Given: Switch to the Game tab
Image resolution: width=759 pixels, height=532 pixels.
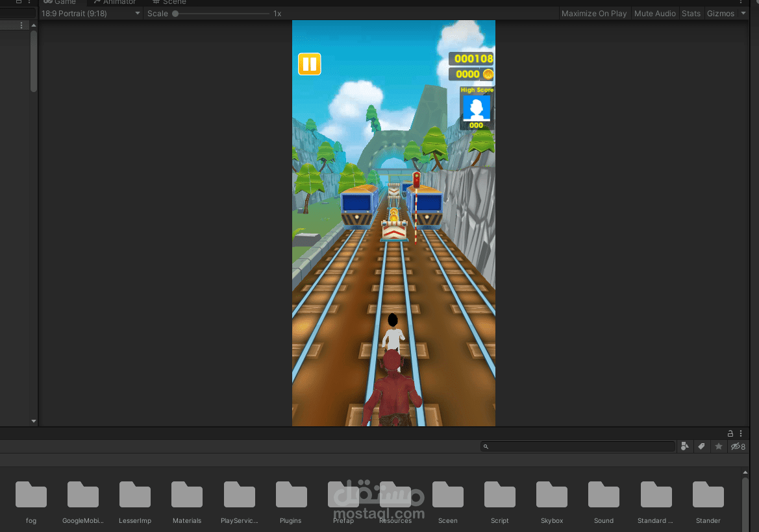Looking at the screenshot, I should coord(60,2).
